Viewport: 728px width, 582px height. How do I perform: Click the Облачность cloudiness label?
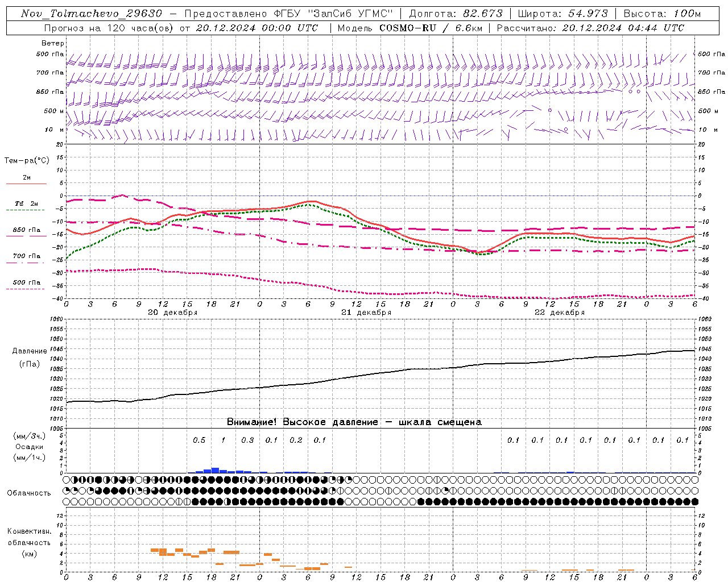pyautogui.click(x=29, y=493)
